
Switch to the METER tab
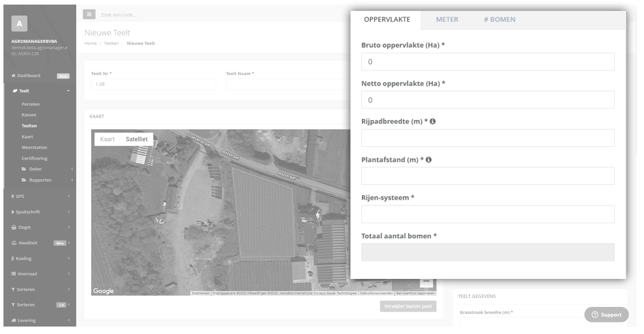tap(447, 20)
